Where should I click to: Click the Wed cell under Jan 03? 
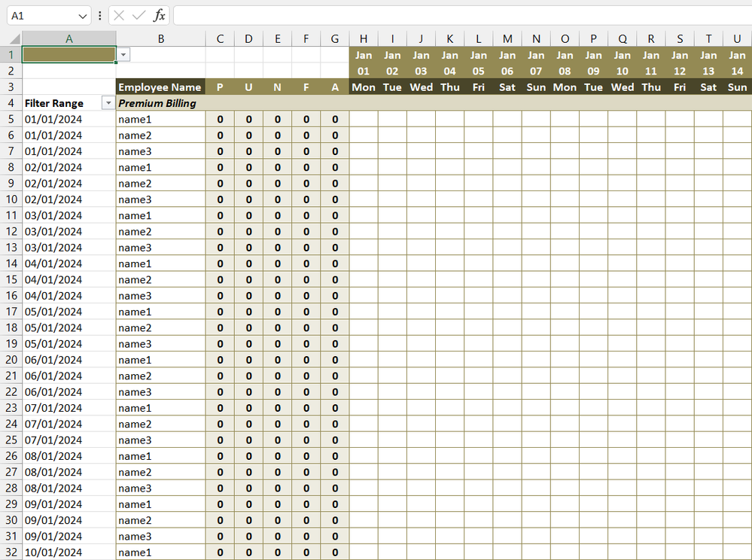[421, 87]
